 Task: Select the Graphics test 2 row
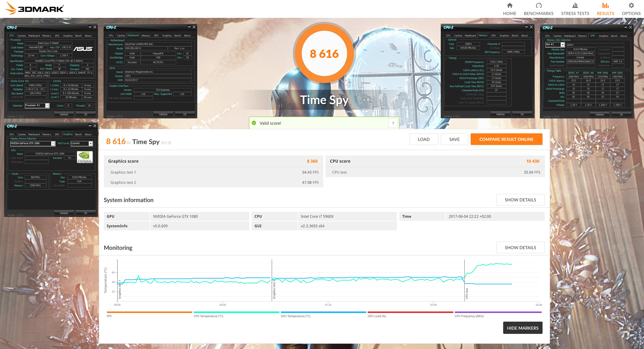point(214,182)
